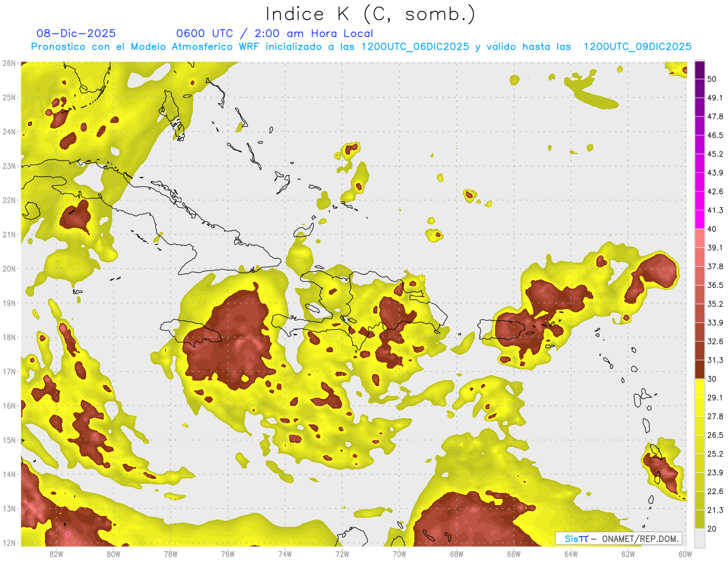This screenshot has height=562, width=728.
Task: Select the date '08-Dic-2025'
Action: [x=76, y=33]
